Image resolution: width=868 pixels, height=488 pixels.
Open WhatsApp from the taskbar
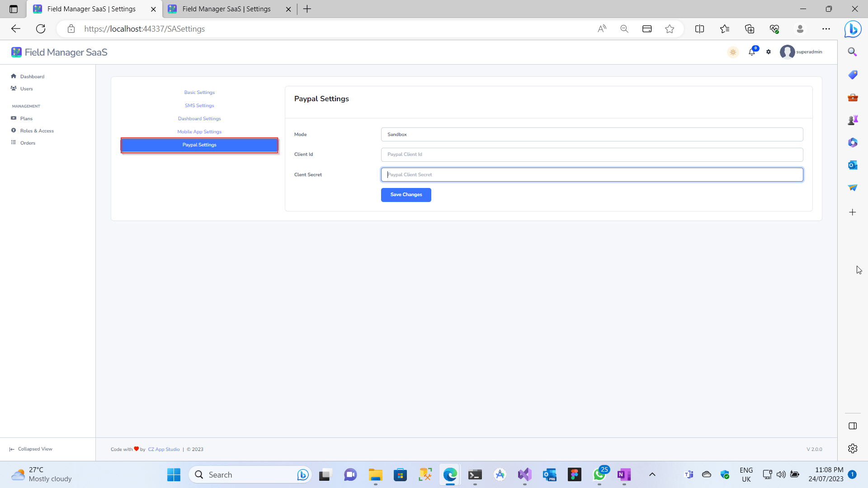(x=599, y=475)
